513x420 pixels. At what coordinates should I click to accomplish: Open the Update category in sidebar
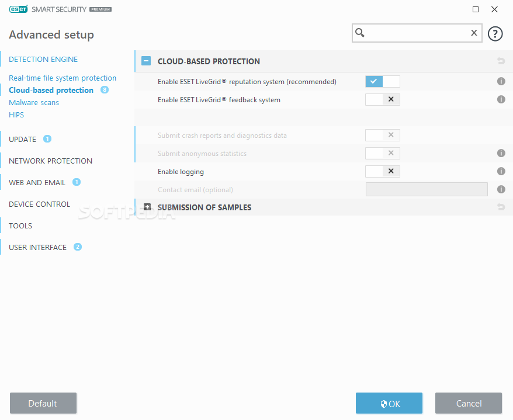point(22,140)
